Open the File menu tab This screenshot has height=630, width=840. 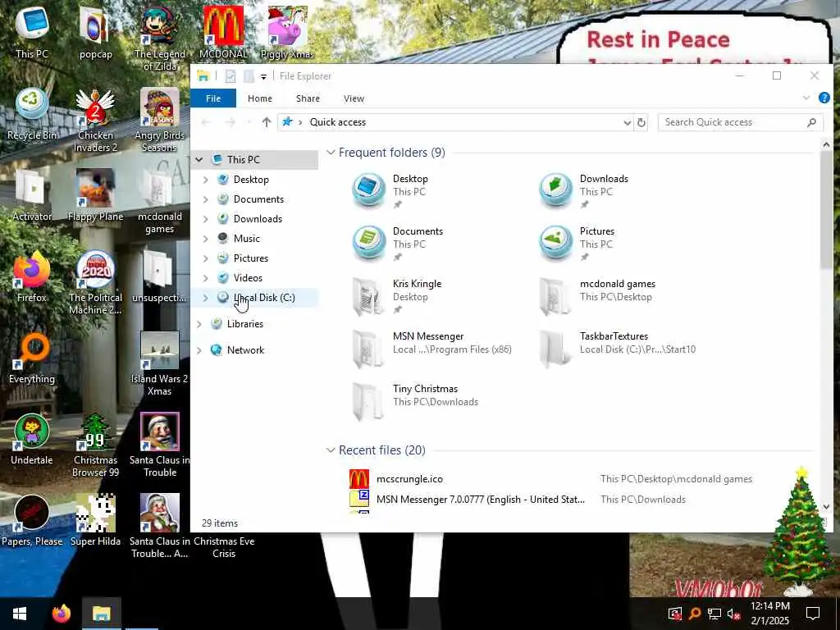(213, 98)
